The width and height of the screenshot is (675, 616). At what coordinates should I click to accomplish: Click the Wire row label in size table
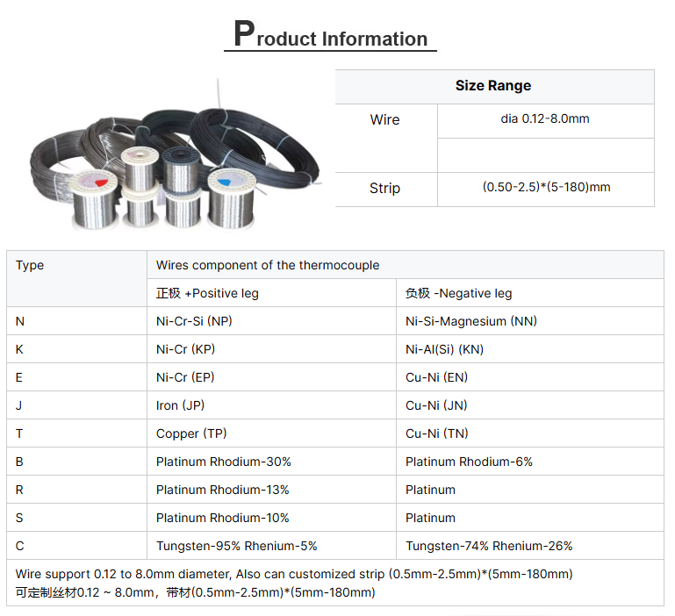[384, 120]
